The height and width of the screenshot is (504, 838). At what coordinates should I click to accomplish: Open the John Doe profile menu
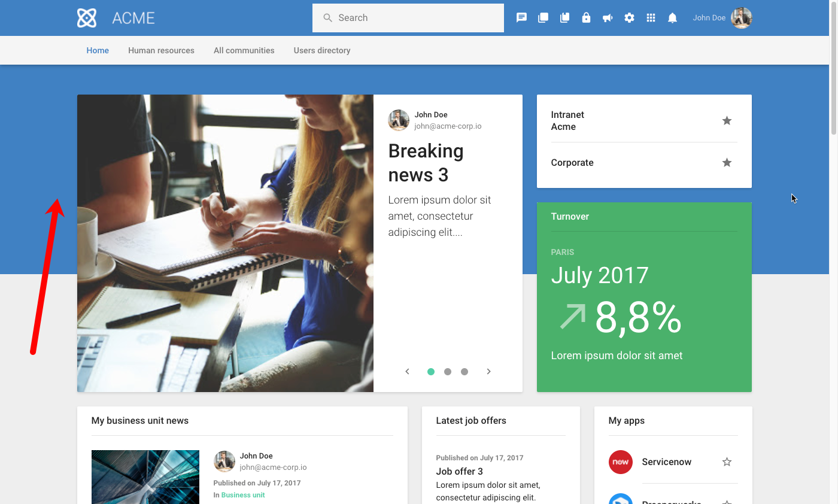point(722,17)
